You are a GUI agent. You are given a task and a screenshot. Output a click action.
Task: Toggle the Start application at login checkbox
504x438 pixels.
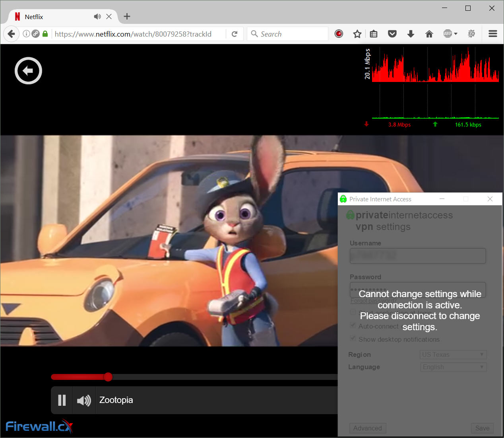click(353, 312)
